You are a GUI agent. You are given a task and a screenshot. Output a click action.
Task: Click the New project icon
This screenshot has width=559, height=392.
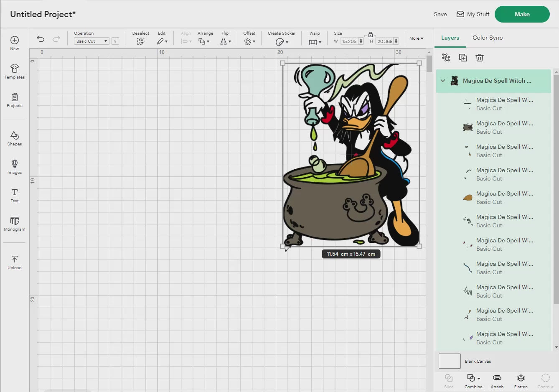point(15,40)
